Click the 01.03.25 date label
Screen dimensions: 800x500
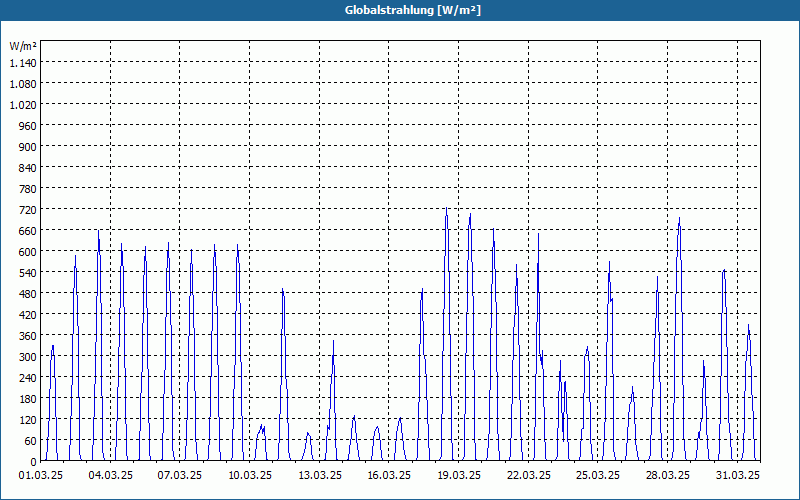point(41,475)
